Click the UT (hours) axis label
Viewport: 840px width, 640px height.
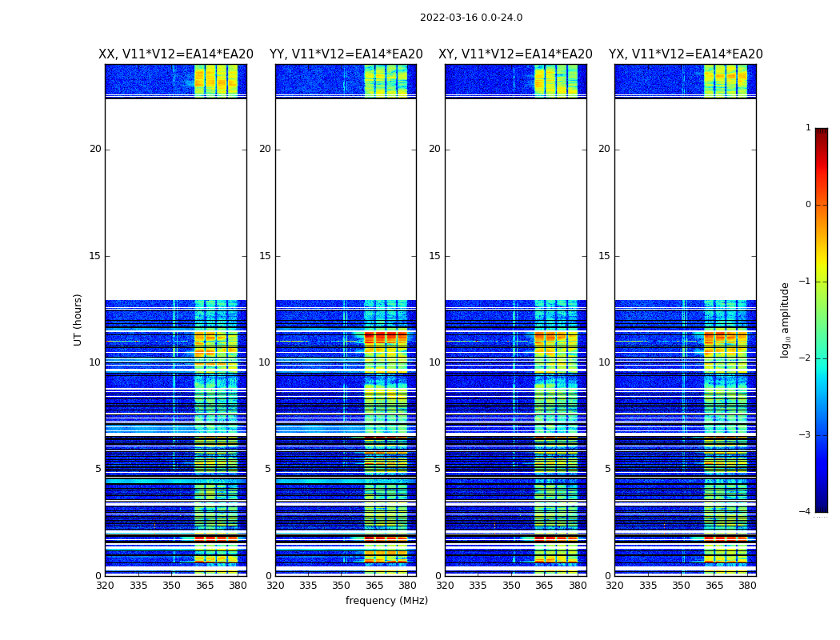[78, 320]
